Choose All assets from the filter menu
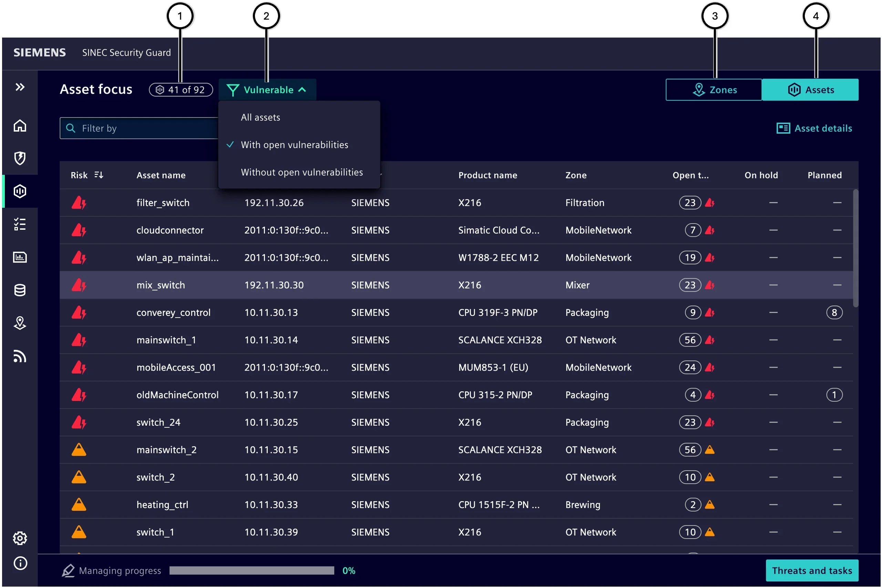Viewport: 882px width, 588px height. (x=260, y=117)
